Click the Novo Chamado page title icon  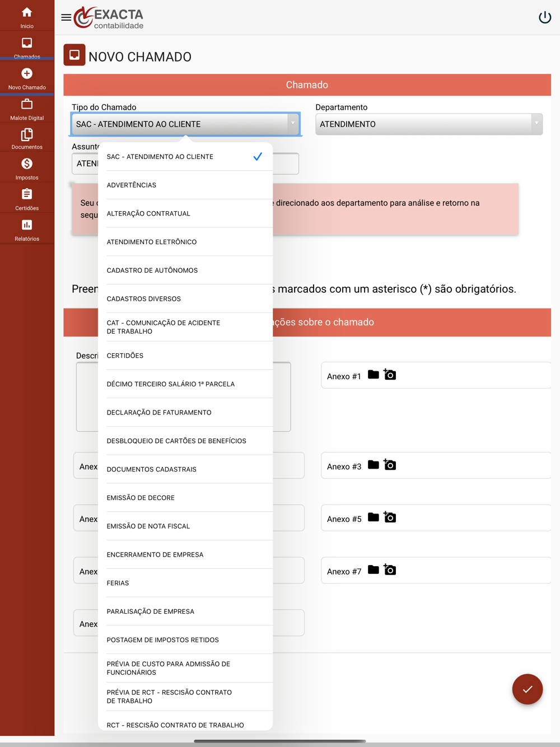tap(74, 55)
